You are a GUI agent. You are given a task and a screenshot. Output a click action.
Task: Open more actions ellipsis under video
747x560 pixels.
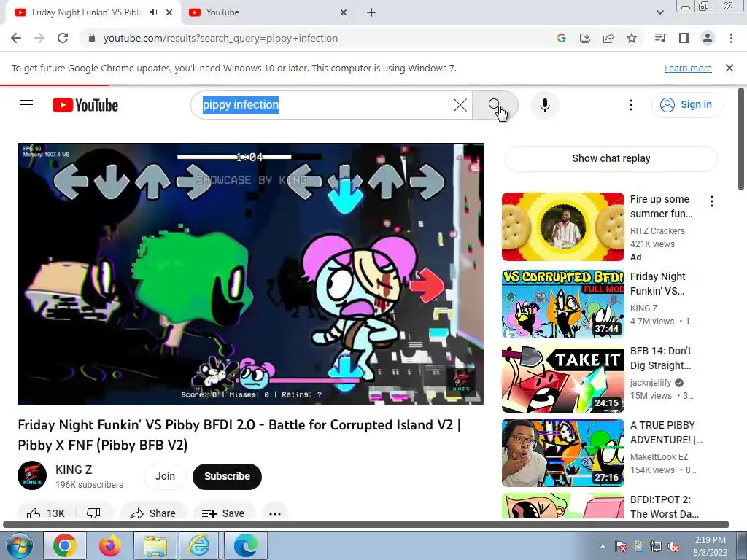[275, 513]
